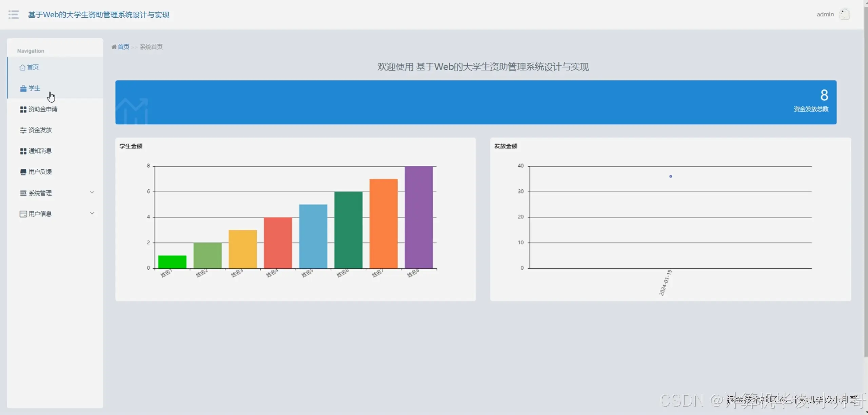Image resolution: width=868 pixels, height=415 pixels.
Task: Click the 首页 breadcrumb link
Action: tap(123, 47)
